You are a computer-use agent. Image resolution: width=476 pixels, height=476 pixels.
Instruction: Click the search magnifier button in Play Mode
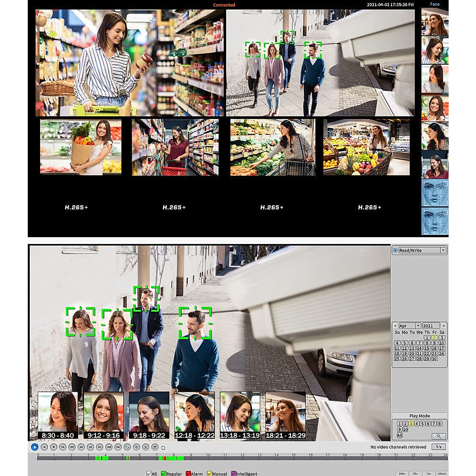[438, 436]
